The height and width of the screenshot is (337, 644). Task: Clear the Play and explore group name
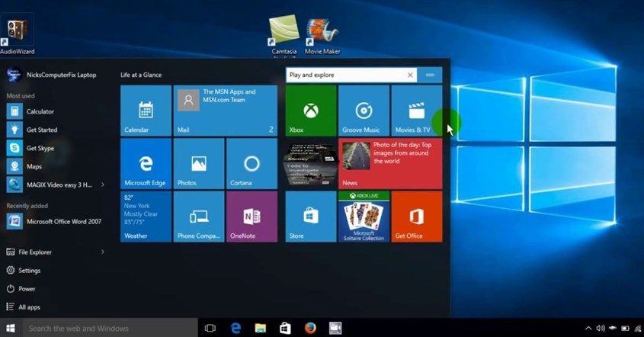(x=410, y=75)
